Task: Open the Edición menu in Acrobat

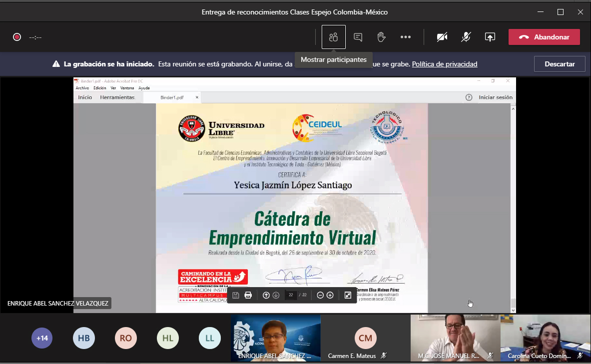Action: [100, 88]
